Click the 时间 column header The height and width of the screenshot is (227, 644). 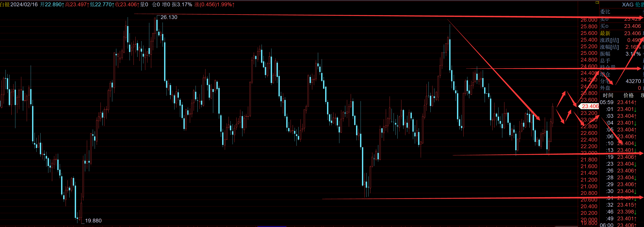pyautogui.click(x=608, y=95)
